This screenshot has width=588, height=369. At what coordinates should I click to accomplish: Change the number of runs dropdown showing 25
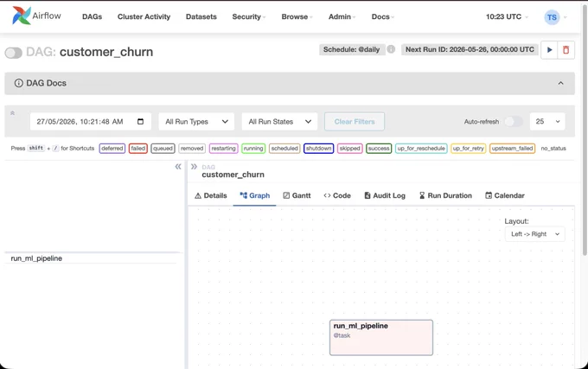coord(547,121)
